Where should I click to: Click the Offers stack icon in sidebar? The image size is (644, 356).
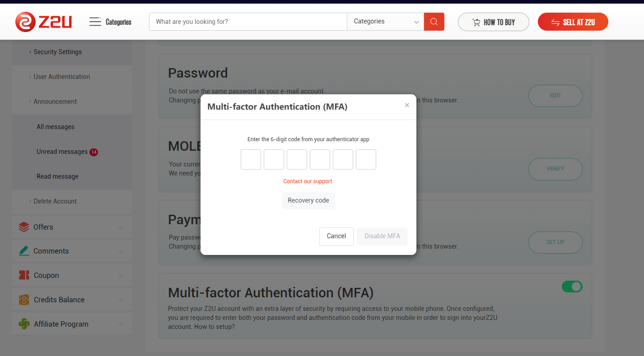(x=24, y=227)
